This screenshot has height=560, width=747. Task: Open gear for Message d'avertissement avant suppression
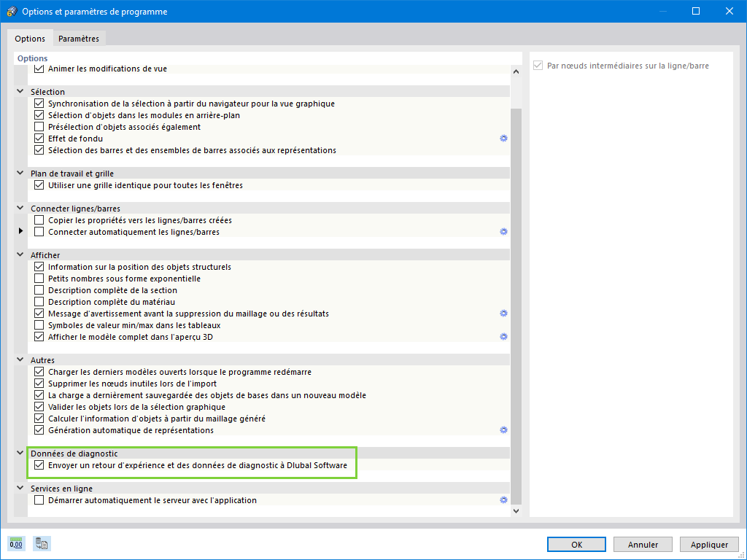[x=503, y=314]
